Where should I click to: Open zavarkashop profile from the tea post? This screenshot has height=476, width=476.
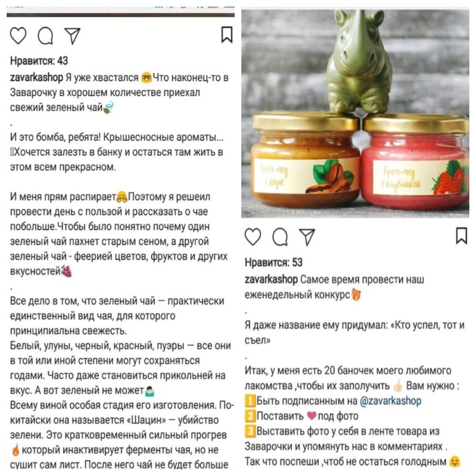(37, 78)
